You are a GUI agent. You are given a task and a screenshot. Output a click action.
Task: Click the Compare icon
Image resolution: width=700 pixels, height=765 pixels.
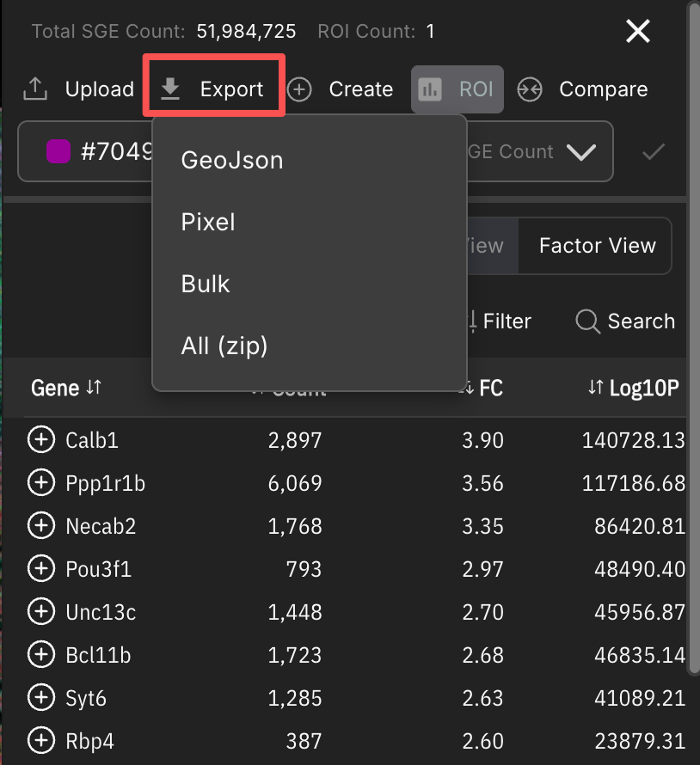tap(530, 89)
